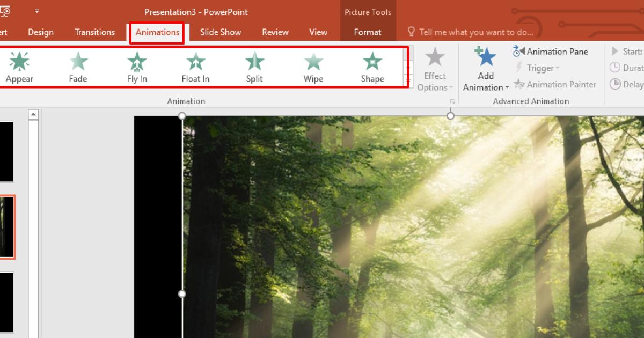
Task: Open the Animation group dialog launcher
Action: click(453, 101)
